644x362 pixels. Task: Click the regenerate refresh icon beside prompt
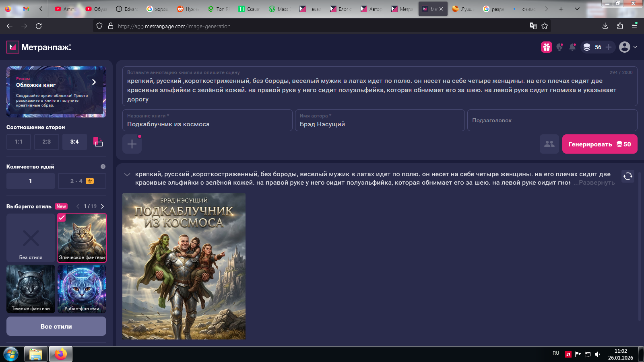click(x=627, y=176)
